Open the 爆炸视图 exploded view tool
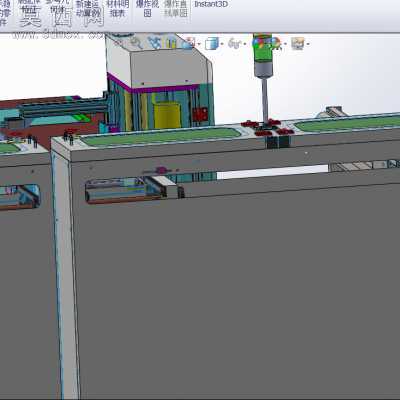Viewport: 400px width, 400px height. click(x=147, y=8)
